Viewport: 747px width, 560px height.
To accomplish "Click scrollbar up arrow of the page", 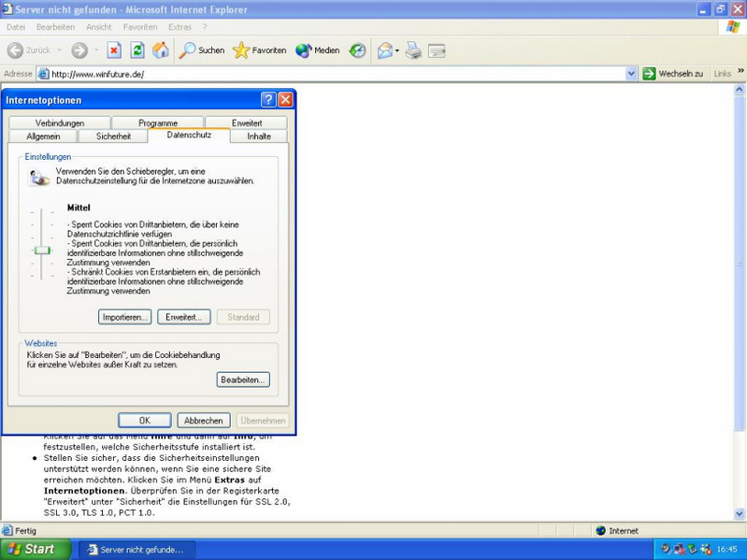I will (x=740, y=89).
